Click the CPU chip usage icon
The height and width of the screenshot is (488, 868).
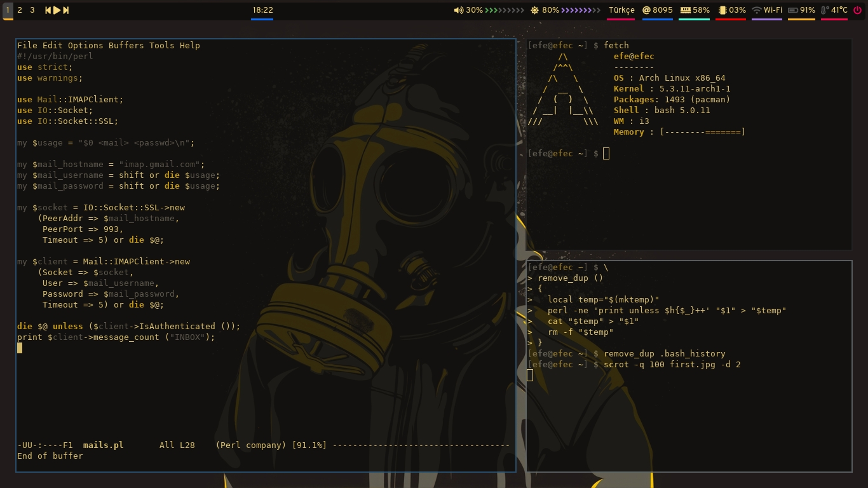point(722,10)
